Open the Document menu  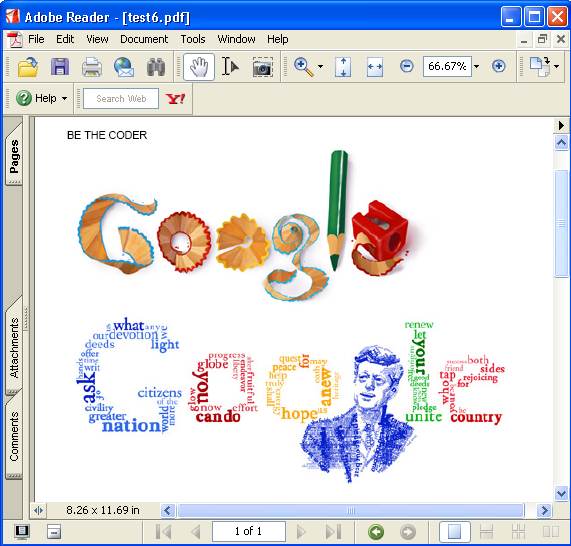coord(144,39)
